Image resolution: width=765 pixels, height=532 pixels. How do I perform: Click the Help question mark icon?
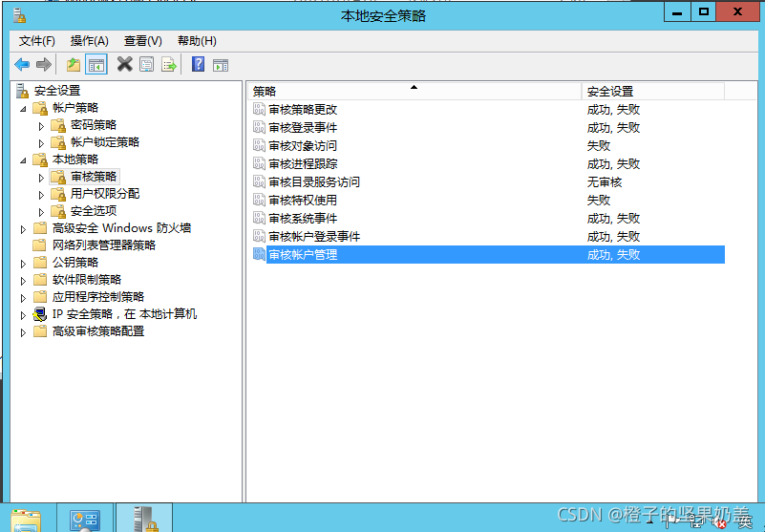click(198, 64)
